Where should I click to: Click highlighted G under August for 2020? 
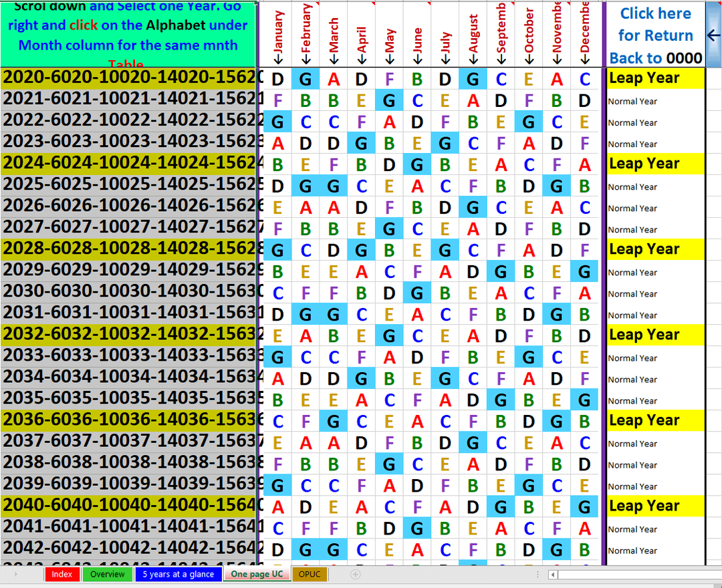(x=473, y=79)
